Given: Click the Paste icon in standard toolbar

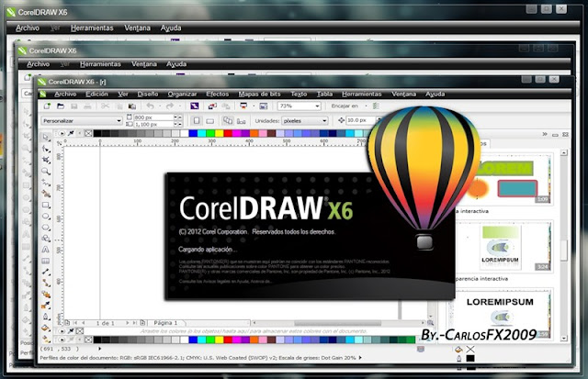Looking at the screenshot, I should (132, 106).
